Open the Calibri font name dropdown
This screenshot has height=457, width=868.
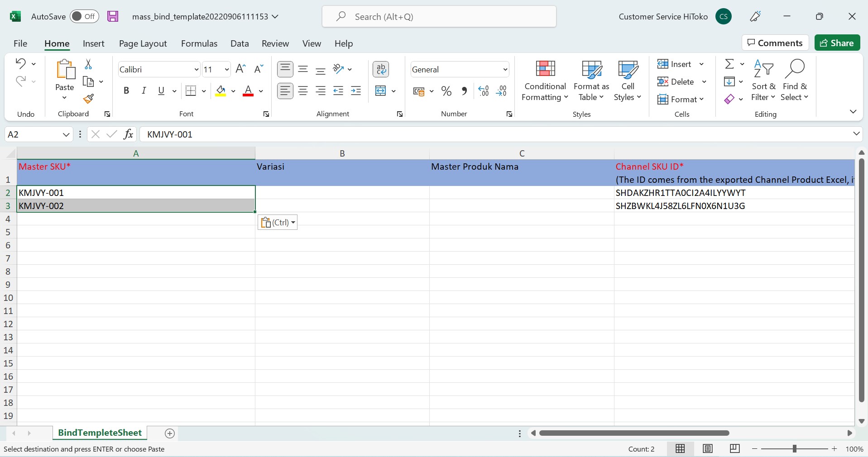[x=196, y=70]
